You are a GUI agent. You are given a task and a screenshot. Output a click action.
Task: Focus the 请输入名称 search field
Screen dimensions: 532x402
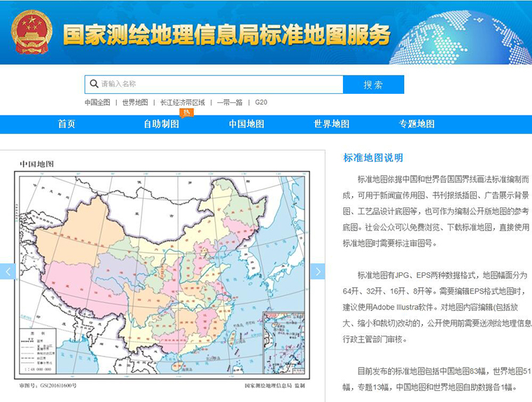(x=213, y=84)
